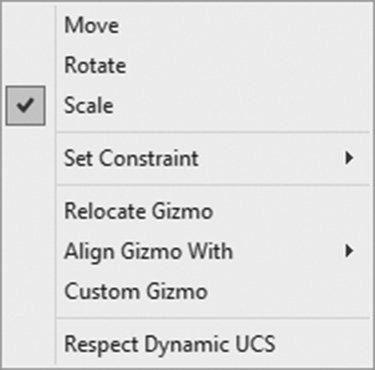Click the check column beside Custom Gizmo
The height and width of the screenshot is (370, 375).
[x=25, y=291]
